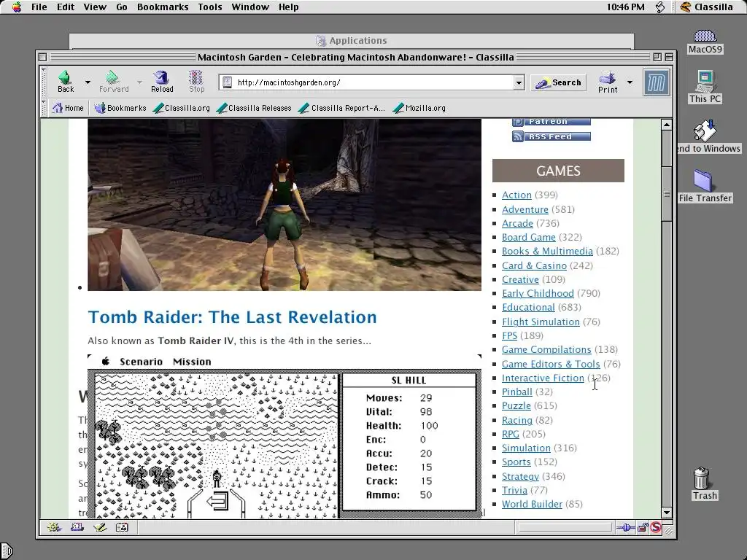Open the Action games category
The width and height of the screenshot is (747, 560).
[516, 195]
